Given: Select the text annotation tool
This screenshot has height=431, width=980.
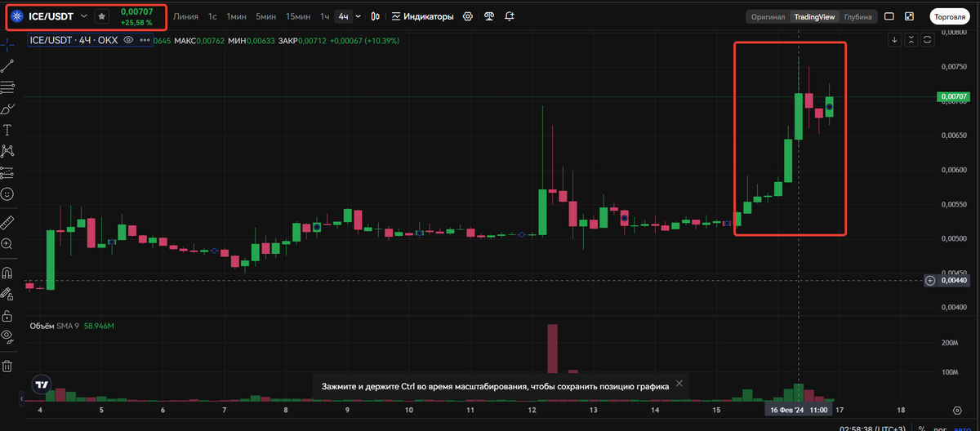Looking at the screenshot, I should point(7,130).
